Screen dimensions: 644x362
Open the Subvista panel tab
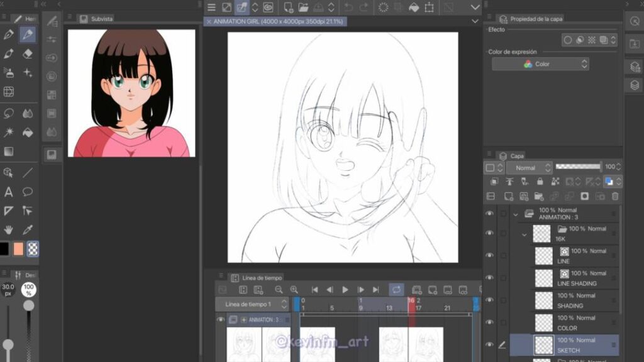pyautogui.click(x=96, y=19)
